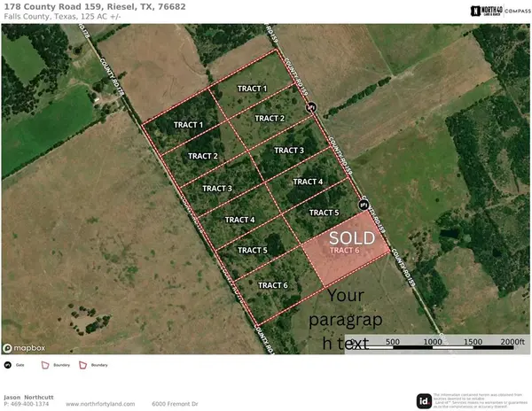The width and height of the screenshot is (532, 411).
Task: Click the North 40 Compass logo
Action: (x=500, y=11)
